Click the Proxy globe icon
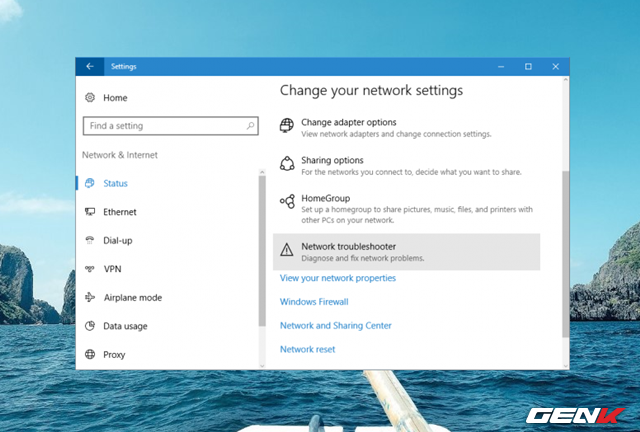 (90, 354)
